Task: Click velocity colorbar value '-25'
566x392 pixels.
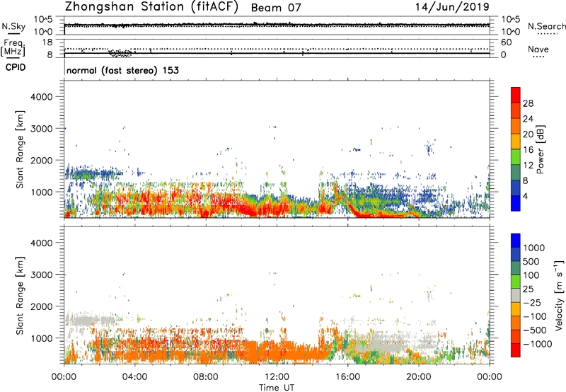Action: pyautogui.click(x=532, y=302)
